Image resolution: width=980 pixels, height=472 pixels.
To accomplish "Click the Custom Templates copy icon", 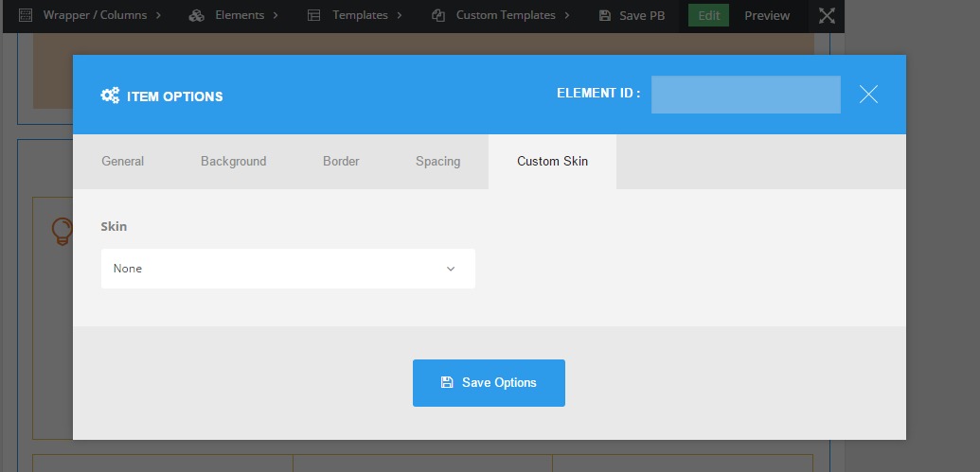I will tap(438, 15).
